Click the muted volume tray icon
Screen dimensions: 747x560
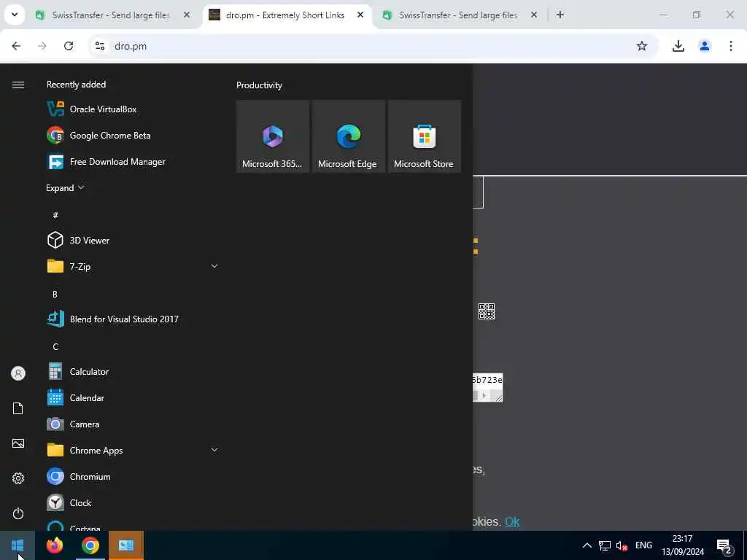pyautogui.click(x=622, y=545)
